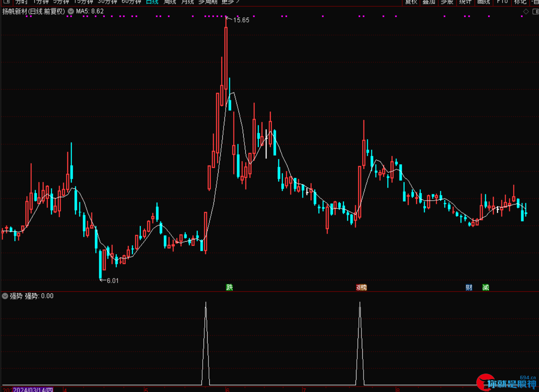Viewport: 539px width, 392px height.
Task: Click the lowest cyan candle at 6.01
Action: pyautogui.click(x=100, y=264)
